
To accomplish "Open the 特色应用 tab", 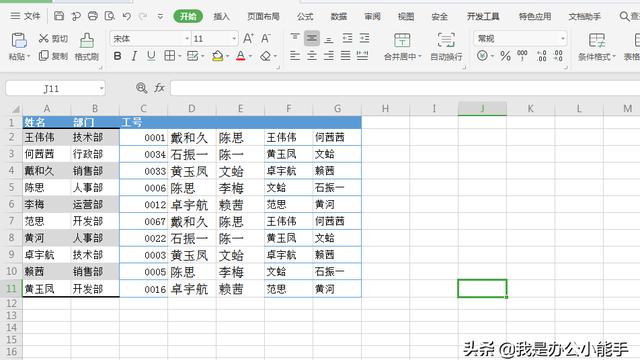I will [535, 16].
